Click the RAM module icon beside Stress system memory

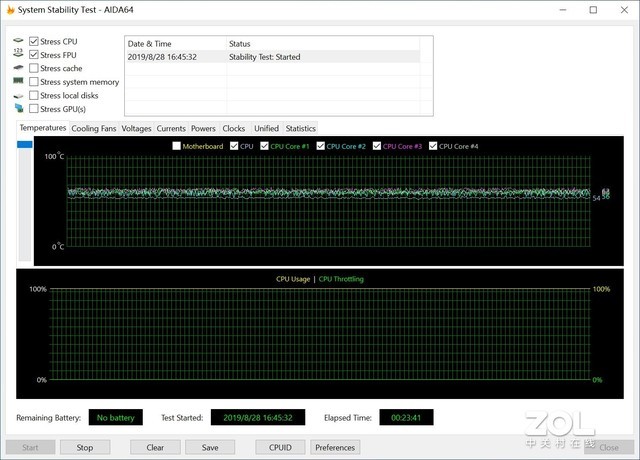pyautogui.click(x=18, y=81)
